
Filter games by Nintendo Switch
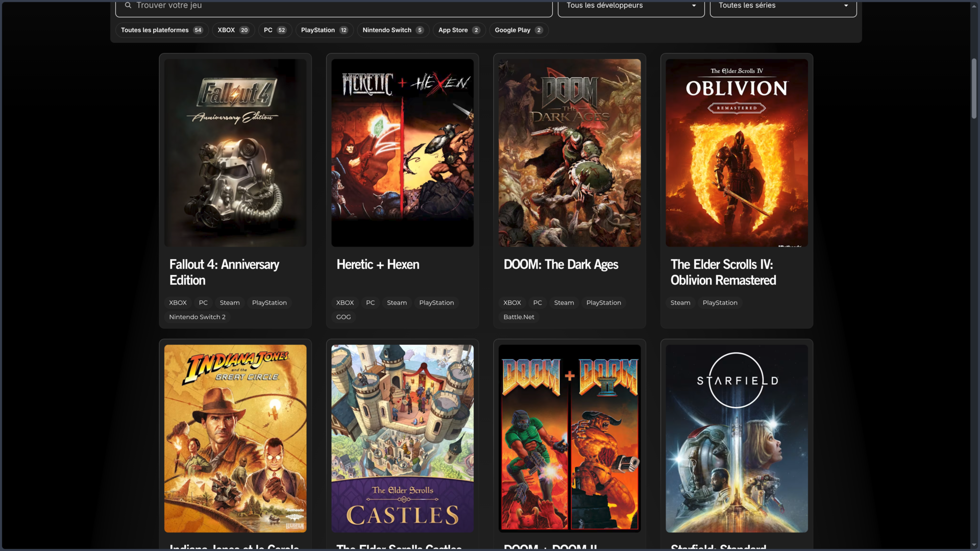[393, 30]
